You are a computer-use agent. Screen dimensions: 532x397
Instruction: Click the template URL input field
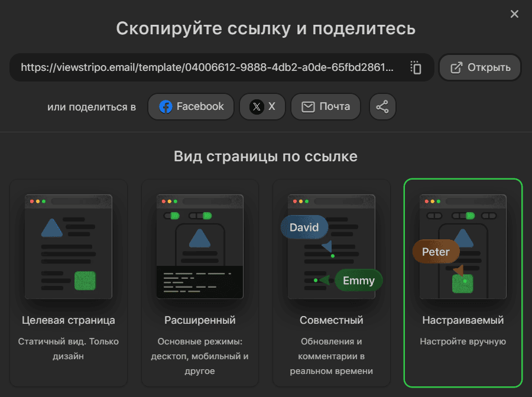coord(207,67)
